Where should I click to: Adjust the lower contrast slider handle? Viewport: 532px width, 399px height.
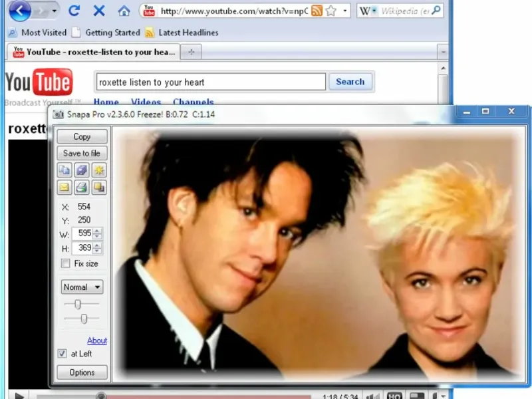coord(84,319)
